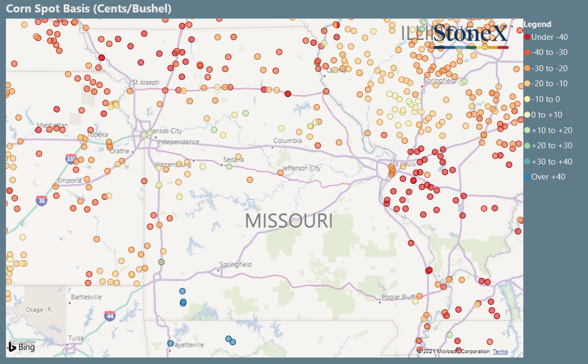Click the Manhattan city label
The width and height of the screenshot is (588, 364).
(52, 125)
